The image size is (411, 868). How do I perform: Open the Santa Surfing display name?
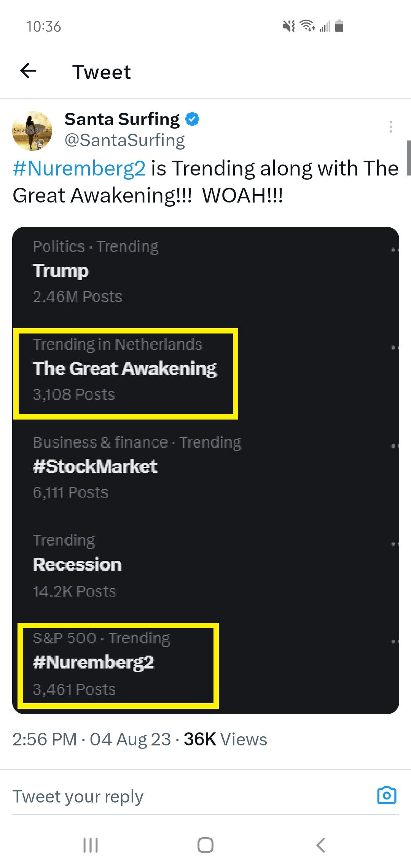click(122, 119)
